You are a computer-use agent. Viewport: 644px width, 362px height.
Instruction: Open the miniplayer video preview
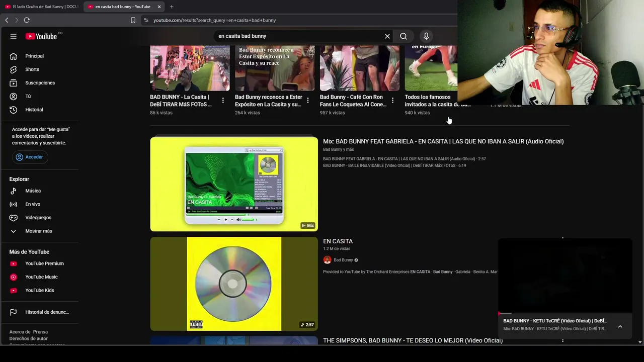click(x=565, y=276)
